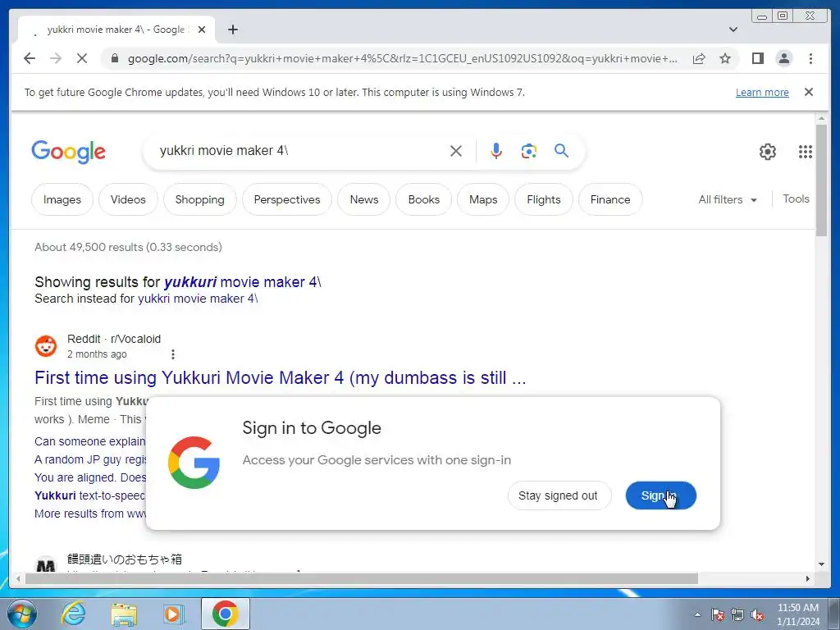Bookmark this page with star icon
This screenshot has width=840, height=630.
pos(725,58)
